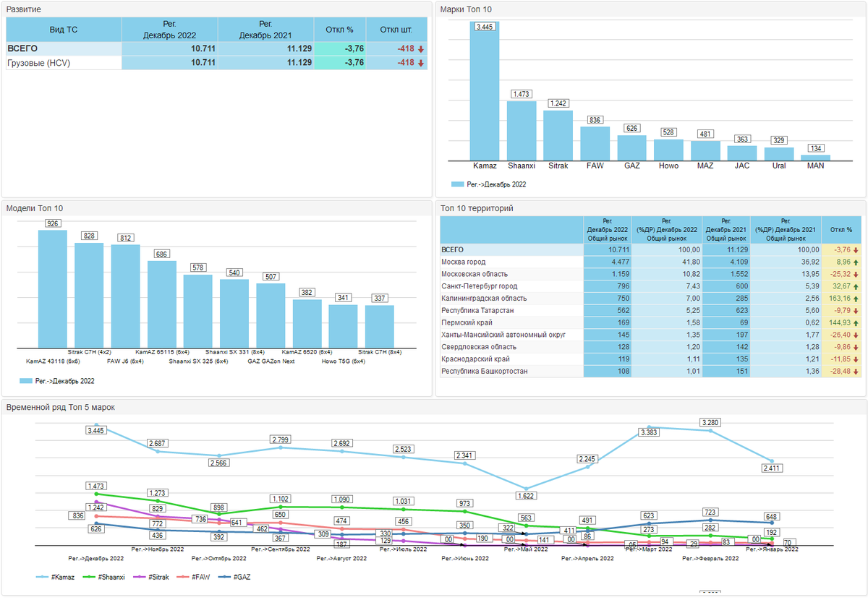Click the Откл шт. column header

tap(396, 30)
